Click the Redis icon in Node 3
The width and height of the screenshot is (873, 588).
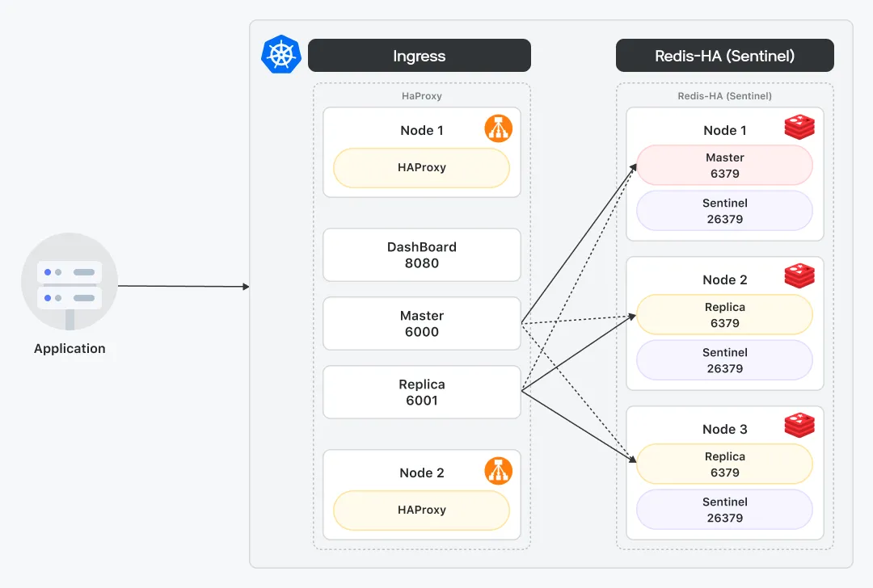[799, 425]
